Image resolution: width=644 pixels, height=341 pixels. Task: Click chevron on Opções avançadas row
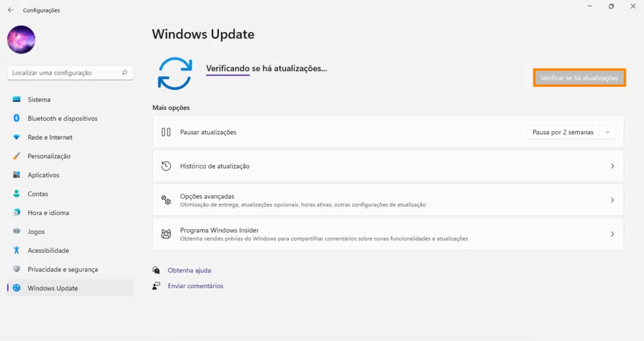(x=612, y=200)
